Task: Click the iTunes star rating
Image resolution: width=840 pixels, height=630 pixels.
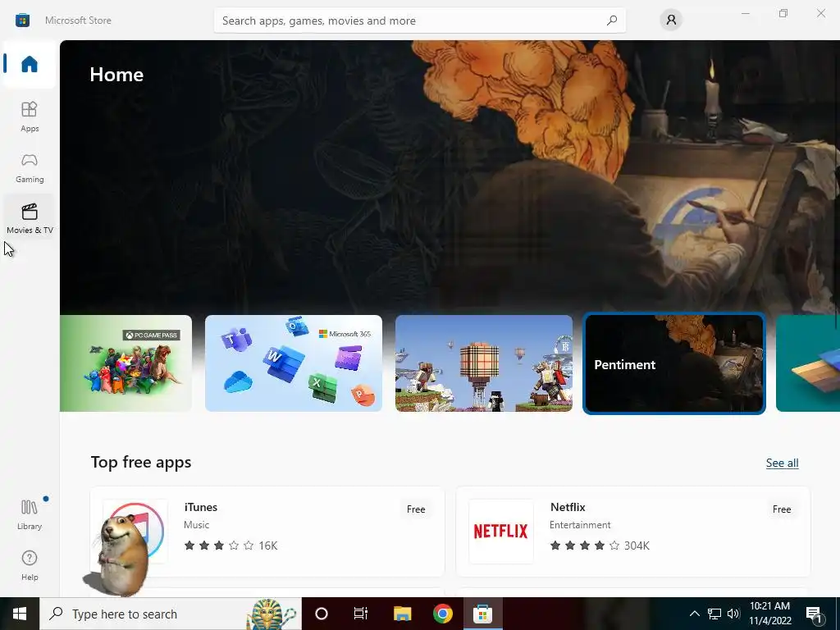Action: (231, 546)
